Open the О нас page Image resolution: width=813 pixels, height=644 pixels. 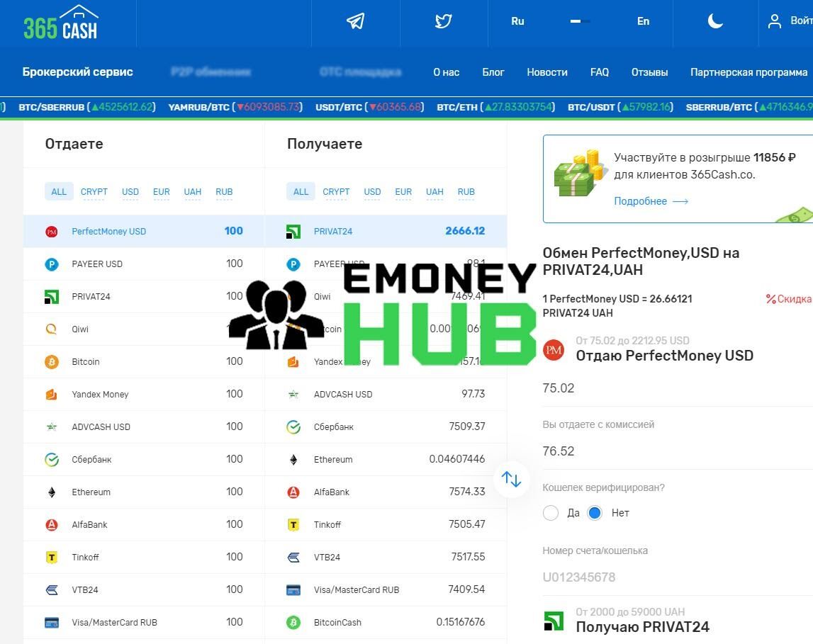[x=447, y=72]
